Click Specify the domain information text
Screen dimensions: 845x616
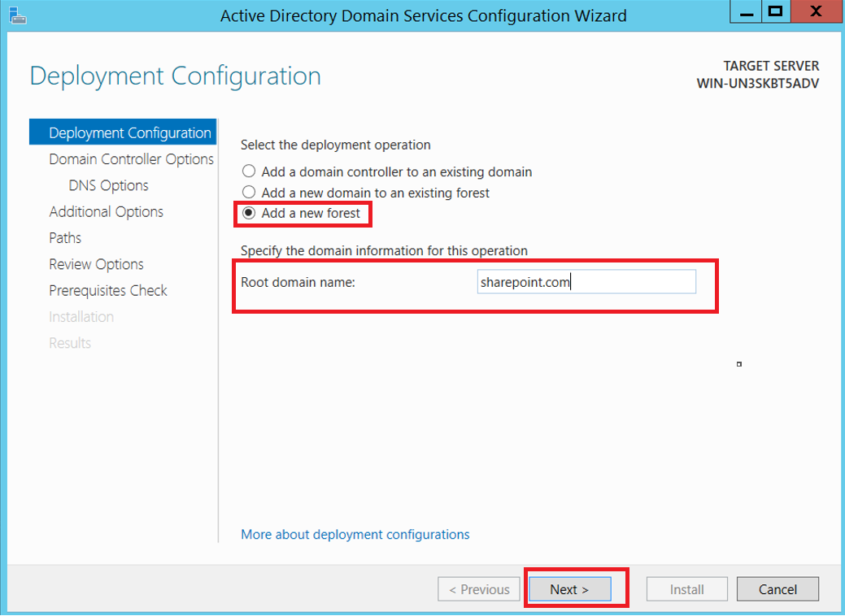(384, 250)
